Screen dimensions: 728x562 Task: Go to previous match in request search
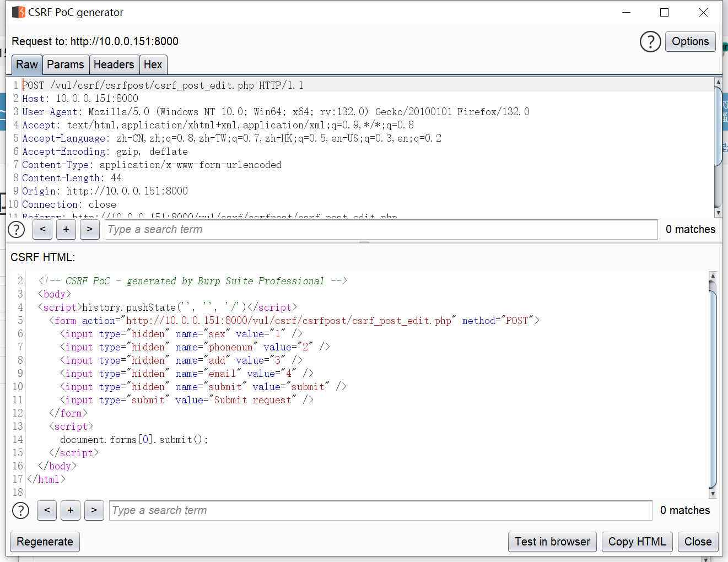(42, 229)
